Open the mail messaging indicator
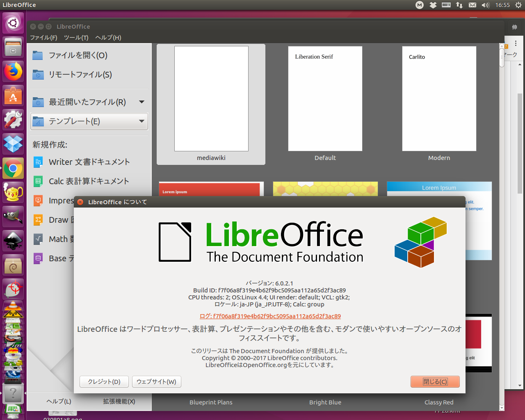 pos(472,5)
